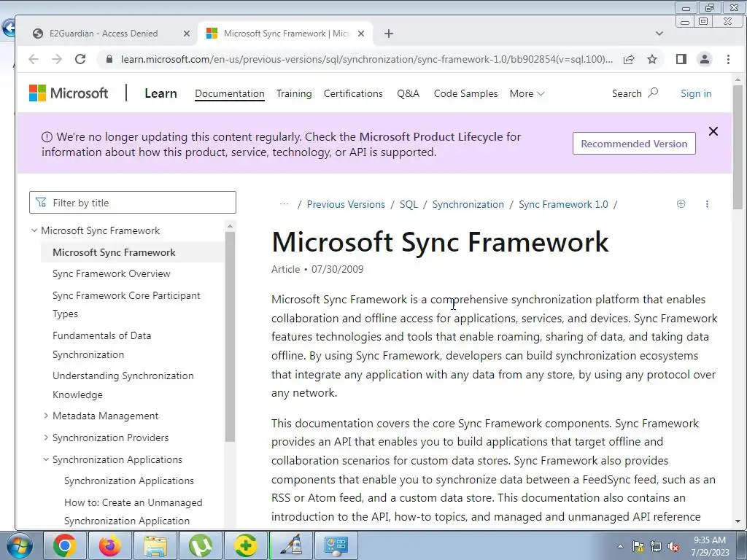Expand the Synchronization Providers node

(46, 437)
